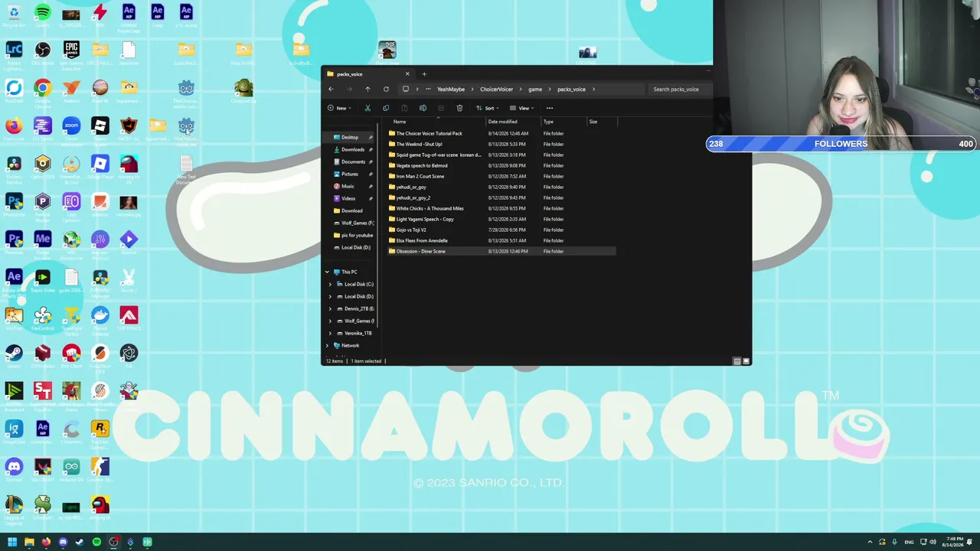Select the Roblox Player desktop icon

click(x=100, y=163)
